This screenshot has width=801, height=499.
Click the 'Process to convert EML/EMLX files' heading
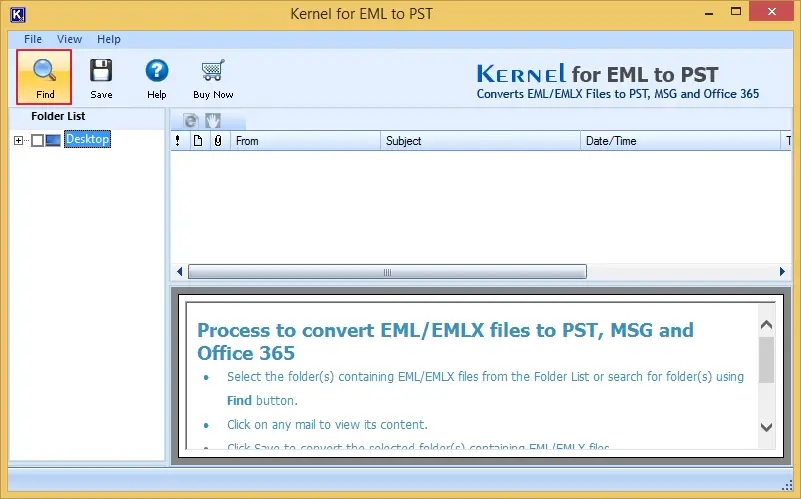click(445, 341)
